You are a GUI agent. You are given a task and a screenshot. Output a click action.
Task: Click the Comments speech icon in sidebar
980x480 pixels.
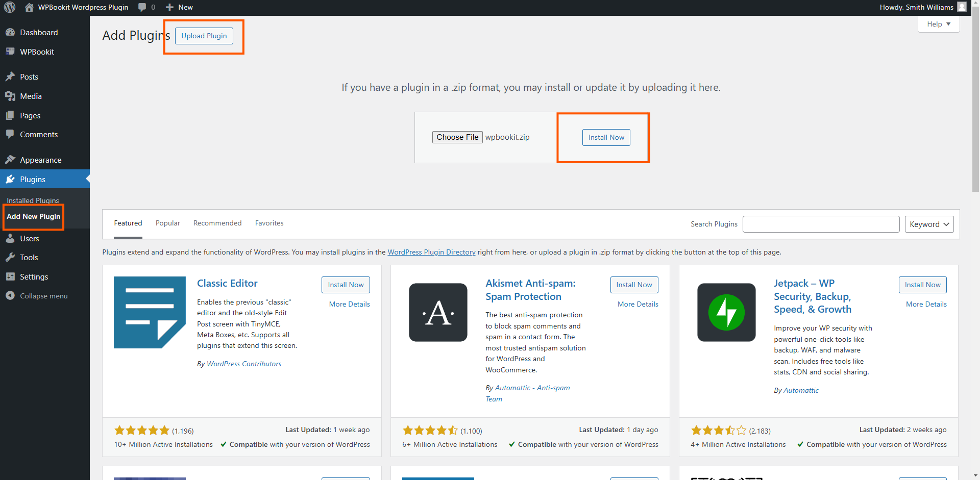(x=10, y=134)
